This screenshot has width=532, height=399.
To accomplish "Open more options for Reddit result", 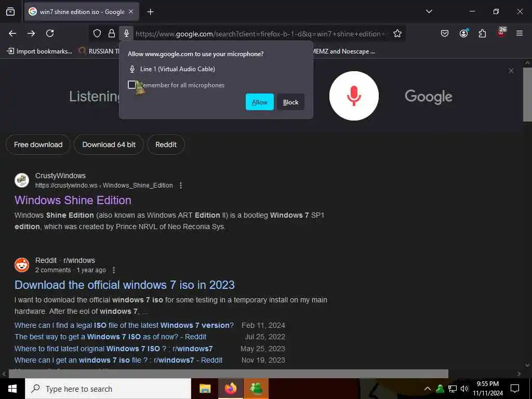I will point(114,270).
